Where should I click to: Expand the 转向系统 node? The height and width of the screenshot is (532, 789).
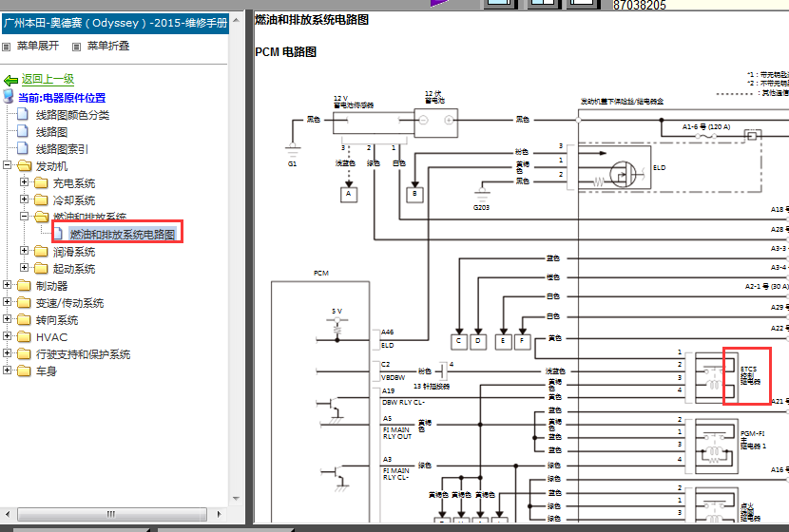point(7,319)
